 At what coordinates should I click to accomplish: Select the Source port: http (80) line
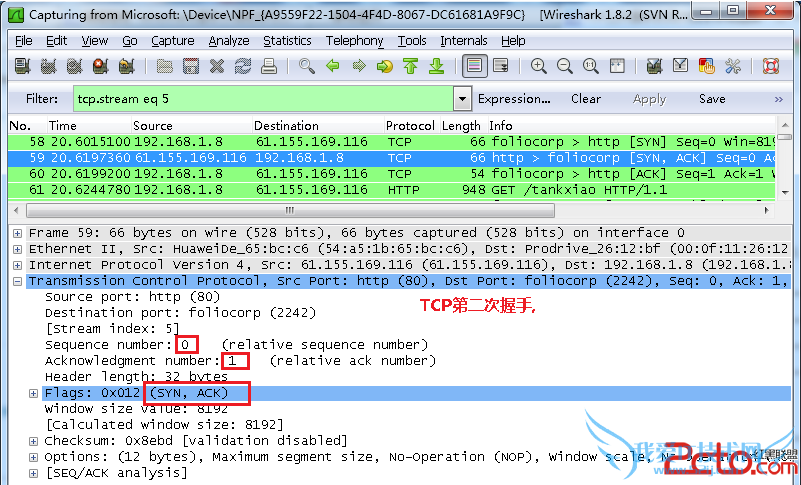[x=132, y=297]
